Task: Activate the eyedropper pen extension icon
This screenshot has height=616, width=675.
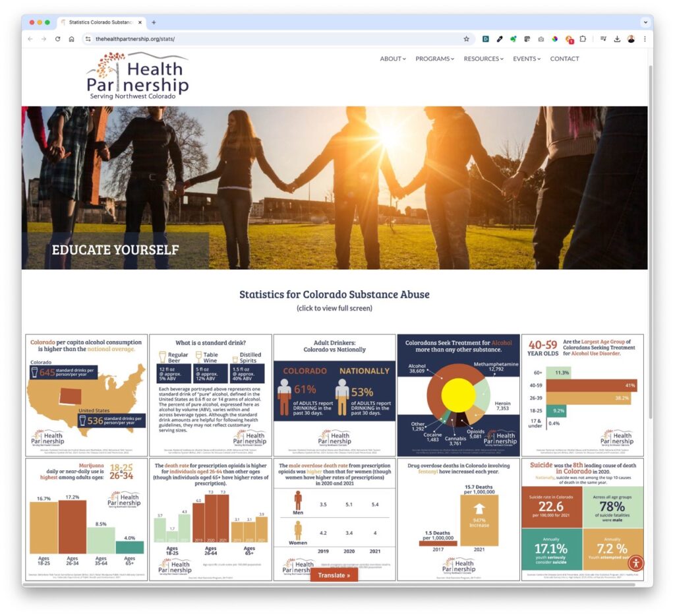Action: [x=500, y=39]
